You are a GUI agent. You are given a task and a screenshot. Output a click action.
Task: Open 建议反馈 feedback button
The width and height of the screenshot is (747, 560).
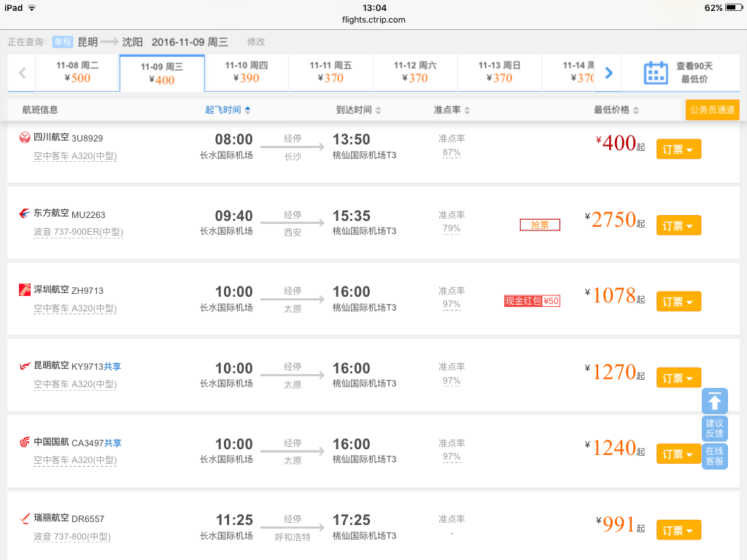(715, 428)
